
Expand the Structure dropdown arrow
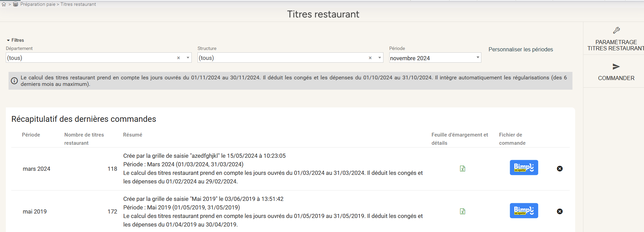pyautogui.click(x=380, y=58)
